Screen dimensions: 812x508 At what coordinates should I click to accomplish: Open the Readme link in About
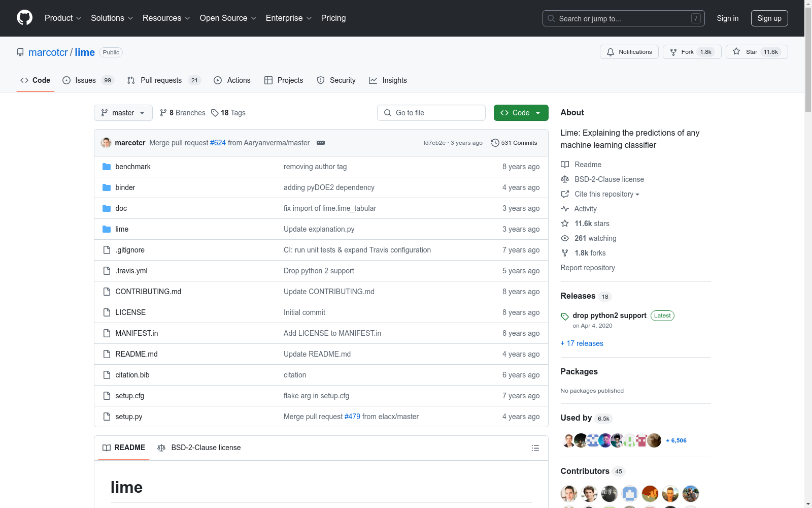tap(581, 165)
